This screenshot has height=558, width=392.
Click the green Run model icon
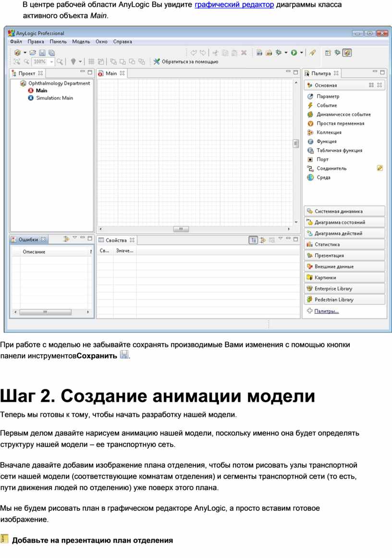294,53
